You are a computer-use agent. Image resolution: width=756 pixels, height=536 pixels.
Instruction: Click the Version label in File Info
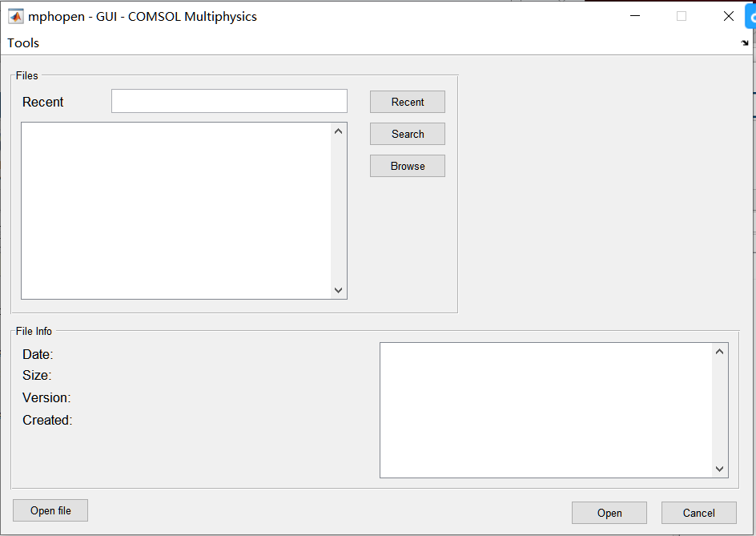point(46,397)
